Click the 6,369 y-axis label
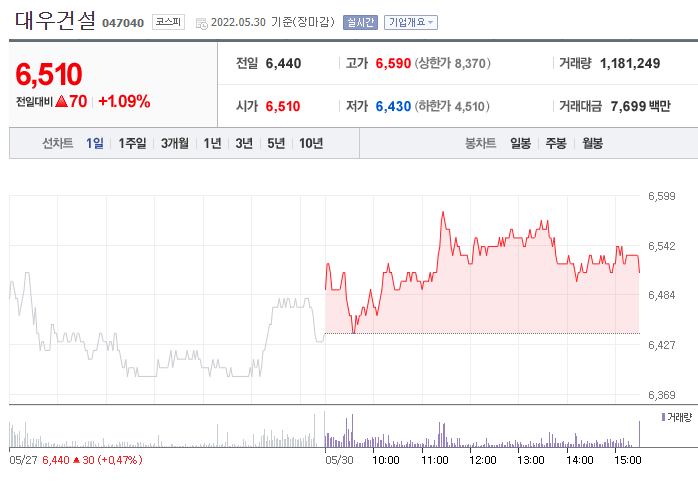This screenshot has width=698, height=482. point(661,395)
